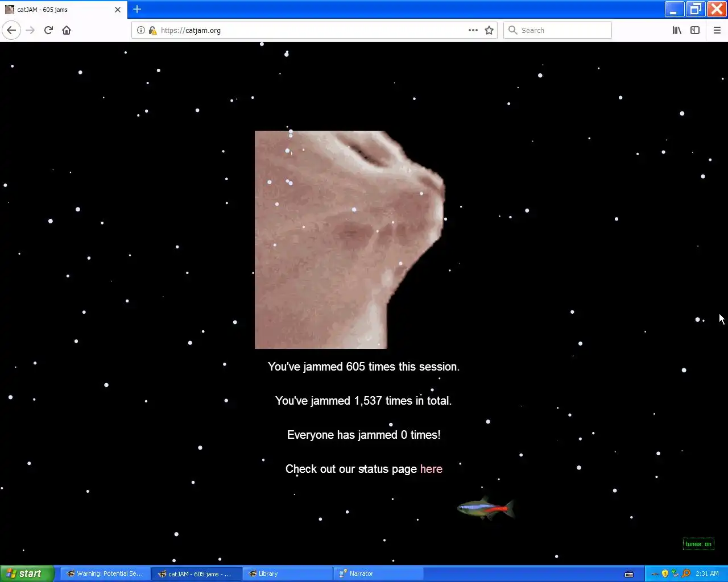This screenshot has width=728, height=582.
Task: Click the catjam.org address bar
Action: [x=315, y=30]
